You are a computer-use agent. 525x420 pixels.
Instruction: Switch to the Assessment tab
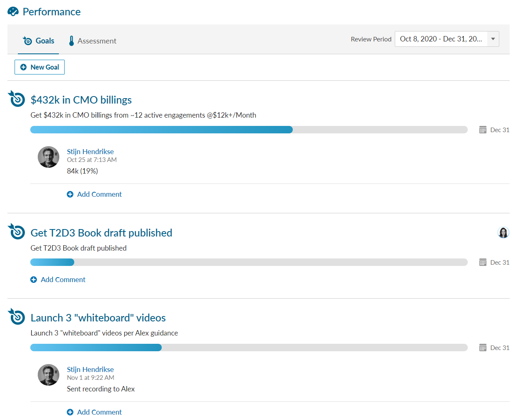pyautogui.click(x=97, y=41)
